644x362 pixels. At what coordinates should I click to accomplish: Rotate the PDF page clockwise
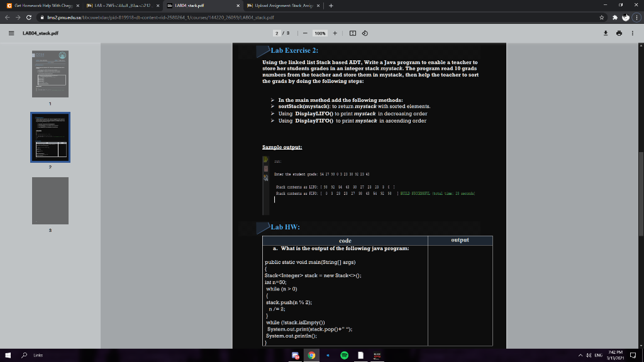tap(365, 33)
